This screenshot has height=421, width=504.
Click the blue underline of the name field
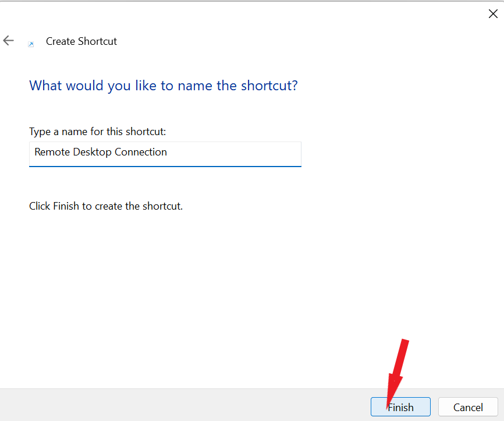(165, 167)
